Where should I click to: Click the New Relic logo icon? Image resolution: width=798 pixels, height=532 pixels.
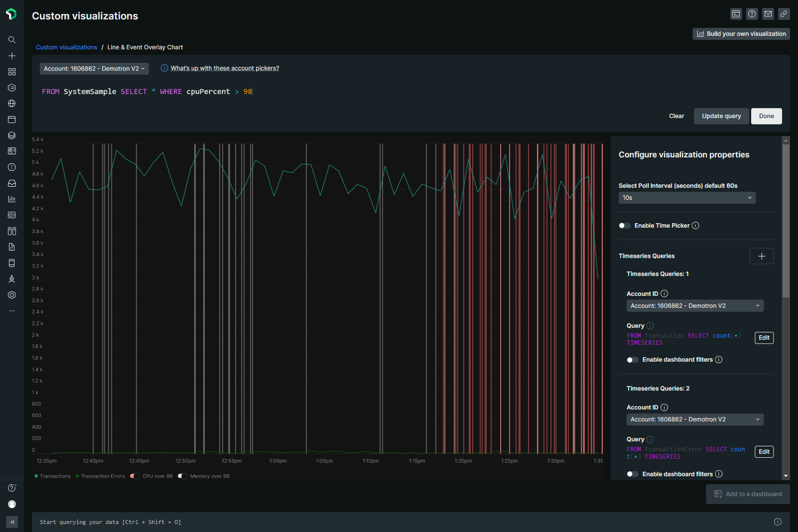point(11,14)
